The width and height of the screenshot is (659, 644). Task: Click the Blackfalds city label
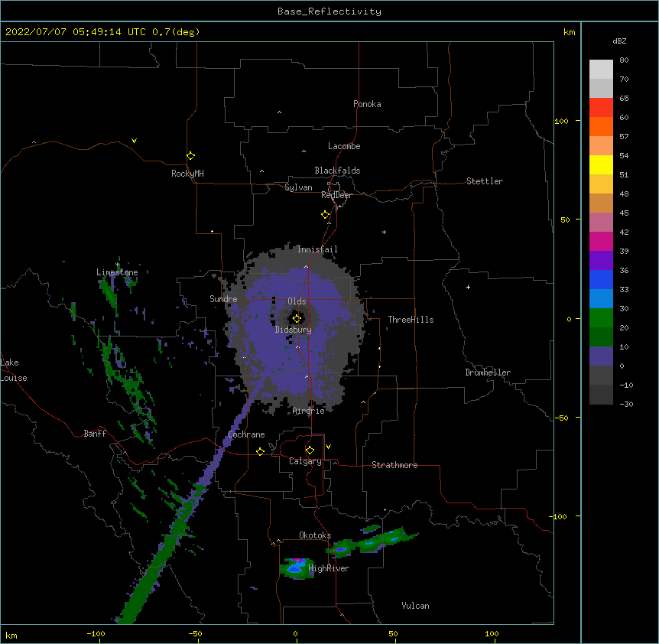pyautogui.click(x=337, y=171)
